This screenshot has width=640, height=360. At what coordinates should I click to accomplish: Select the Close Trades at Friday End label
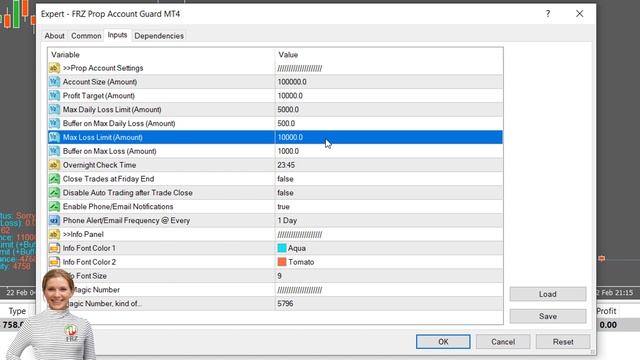108,179
